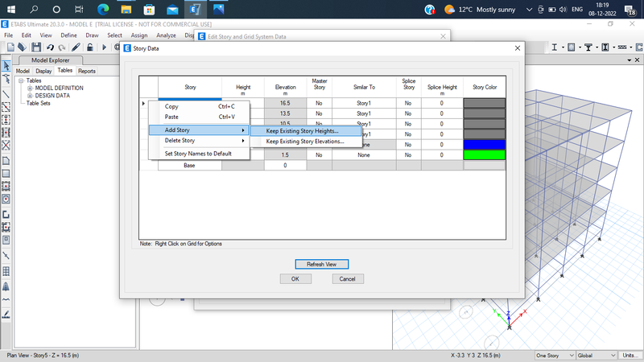
Task: Open the One Story dropdown
Action: 555,356
